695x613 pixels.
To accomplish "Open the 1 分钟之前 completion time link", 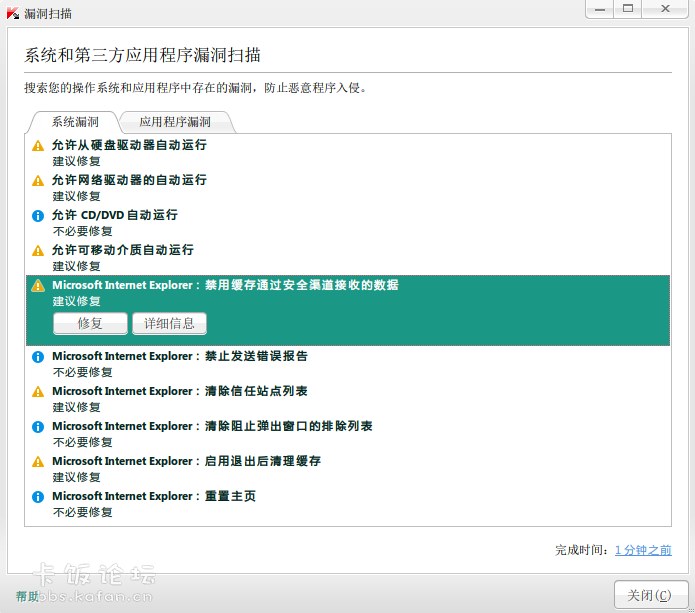I will click(643, 550).
